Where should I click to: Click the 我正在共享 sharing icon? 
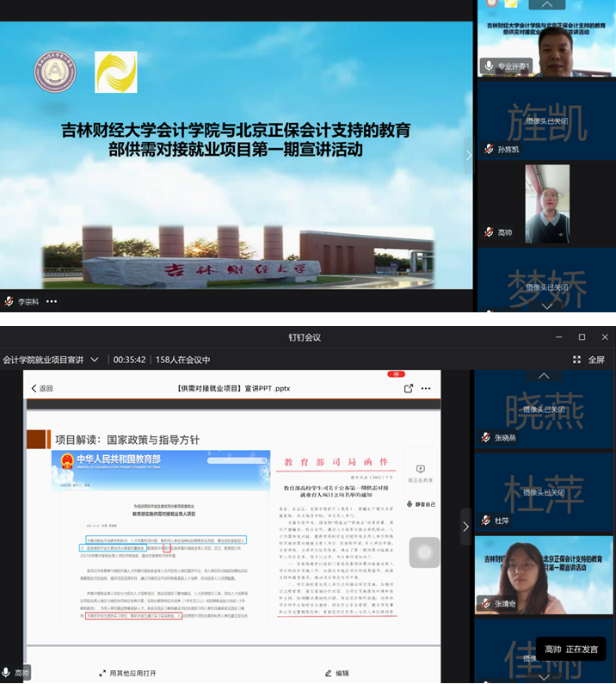420,470
